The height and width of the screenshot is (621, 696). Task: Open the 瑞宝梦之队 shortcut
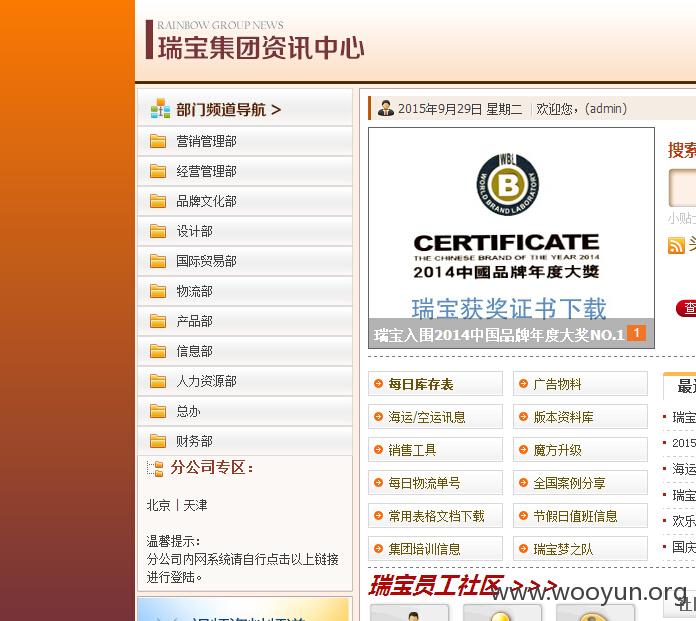click(580, 549)
